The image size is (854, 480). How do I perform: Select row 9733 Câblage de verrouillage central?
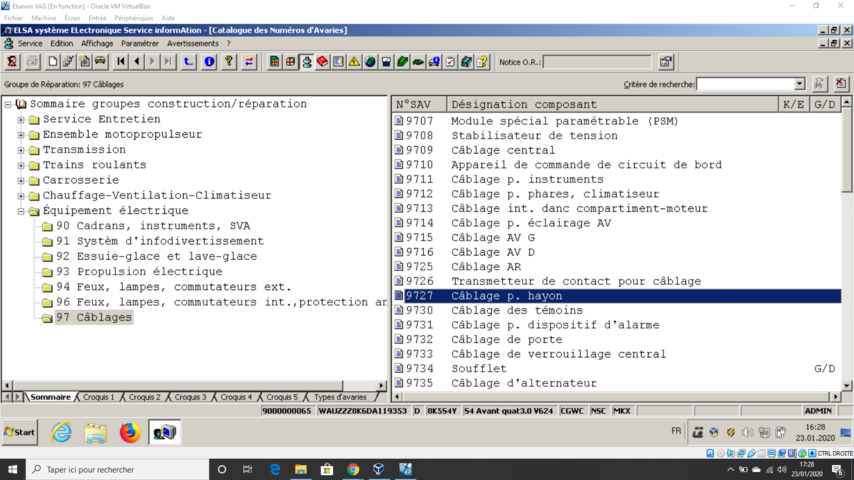617,354
